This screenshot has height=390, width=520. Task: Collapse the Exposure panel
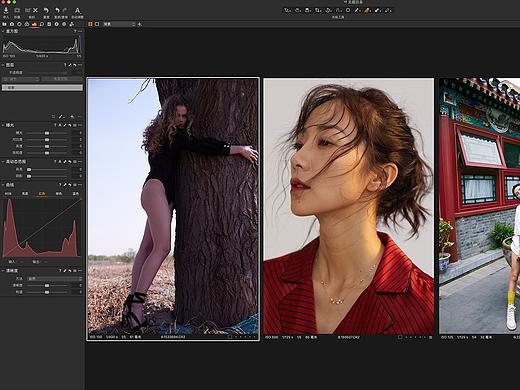3,125
